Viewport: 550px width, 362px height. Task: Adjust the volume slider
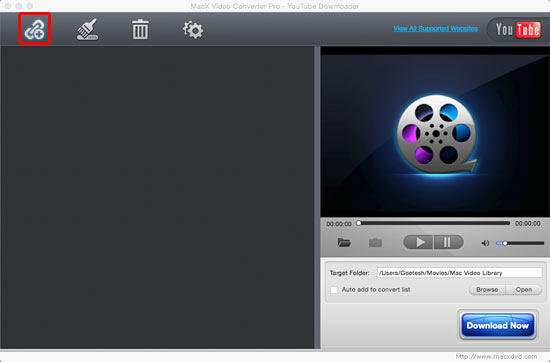coord(520,243)
